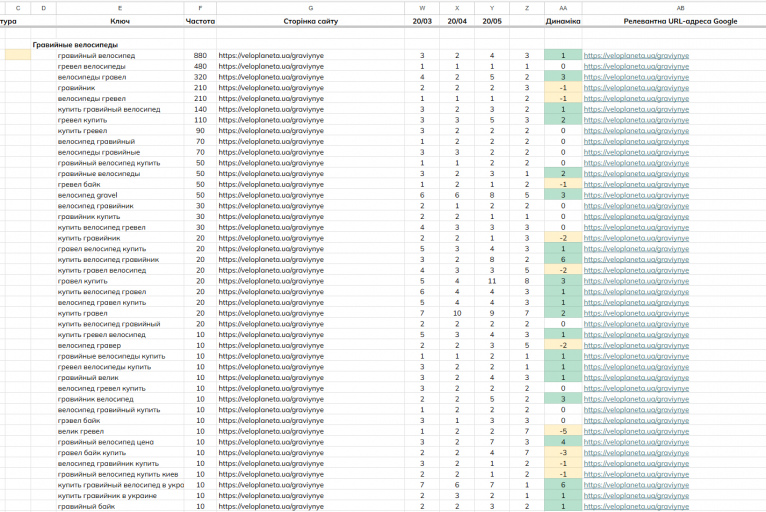This screenshot has height=512, width=766.
Task: Click the '20/03' header cell
Action: pyautogui.click(x=422, y=21)
